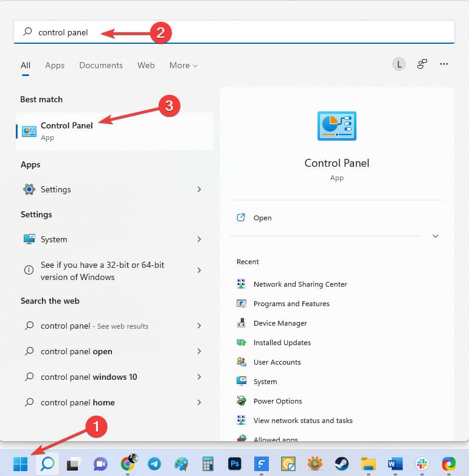Expand arrow beside 'control panel home'

coord(199,402)
